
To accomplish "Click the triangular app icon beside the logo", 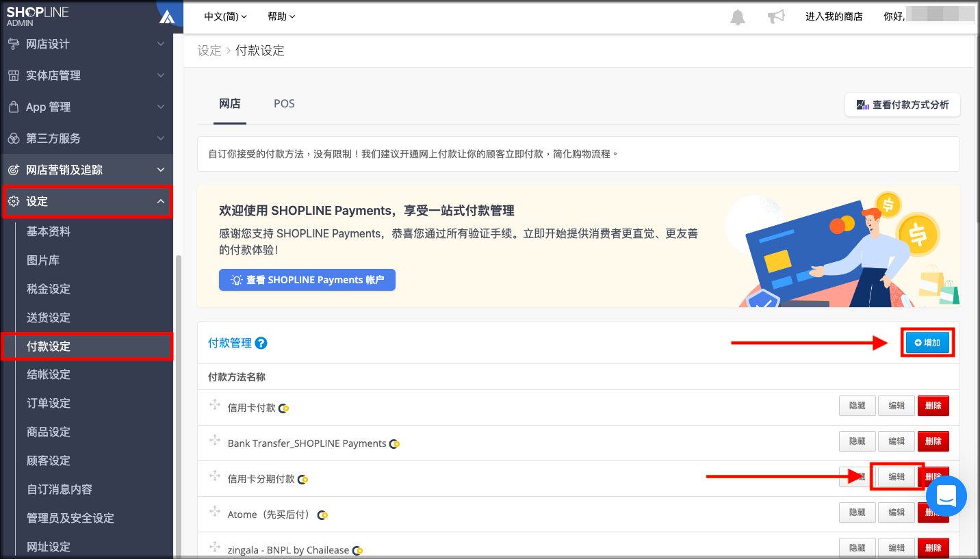I will 167,16.
